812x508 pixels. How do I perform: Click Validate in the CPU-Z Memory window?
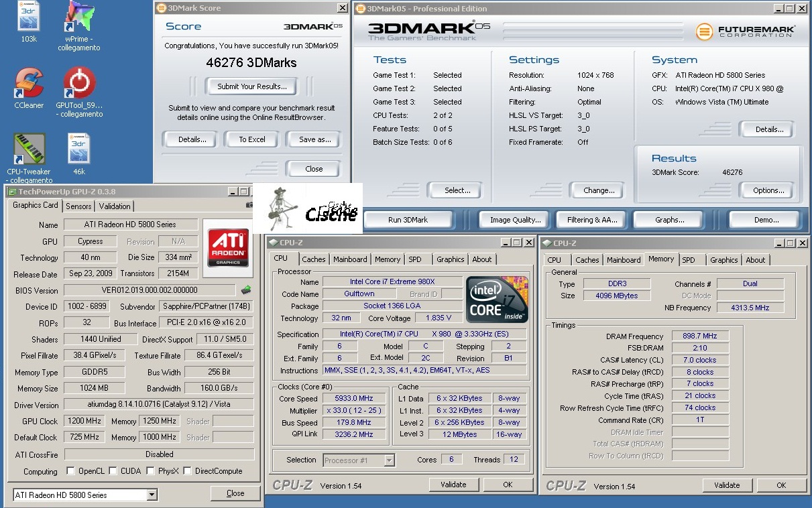(x=727, y=485)
